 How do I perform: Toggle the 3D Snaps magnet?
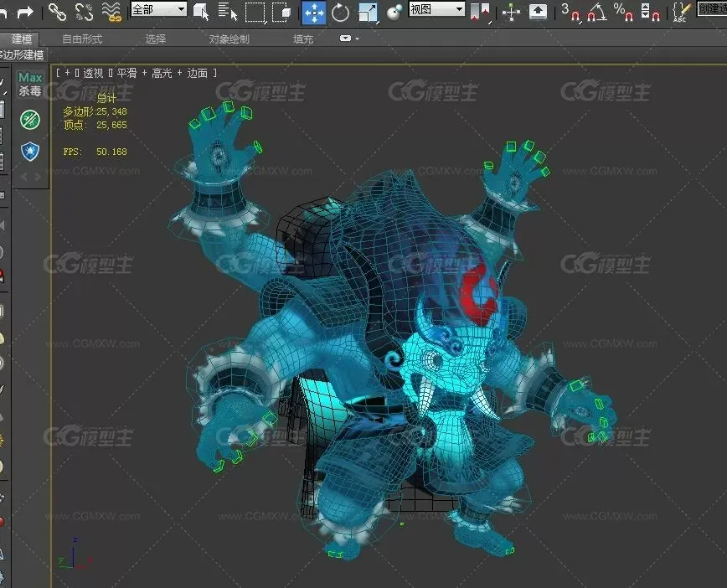coord(570,13)
